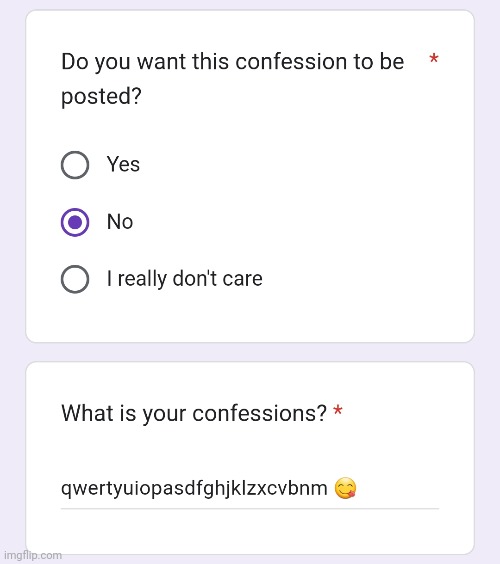500x564 pixels.
Task: Open the imgflip.com watermark link
Action: (33, 555)
